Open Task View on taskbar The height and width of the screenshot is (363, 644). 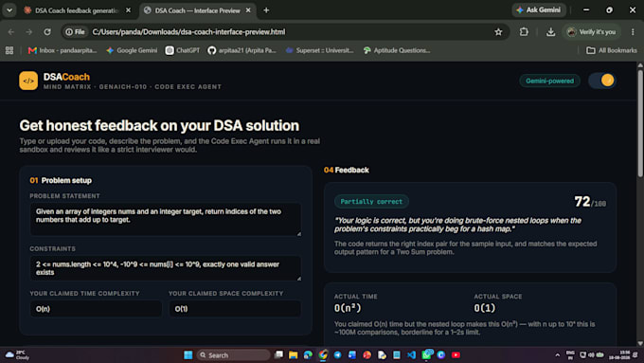(278, 354)
